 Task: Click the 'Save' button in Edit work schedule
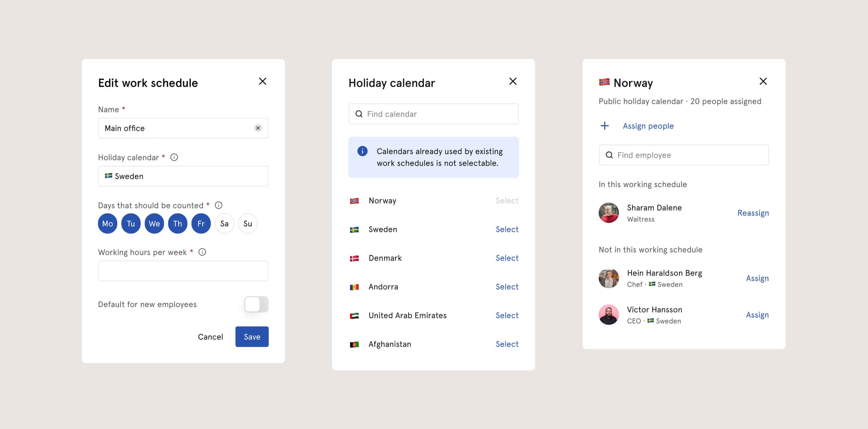251,336
